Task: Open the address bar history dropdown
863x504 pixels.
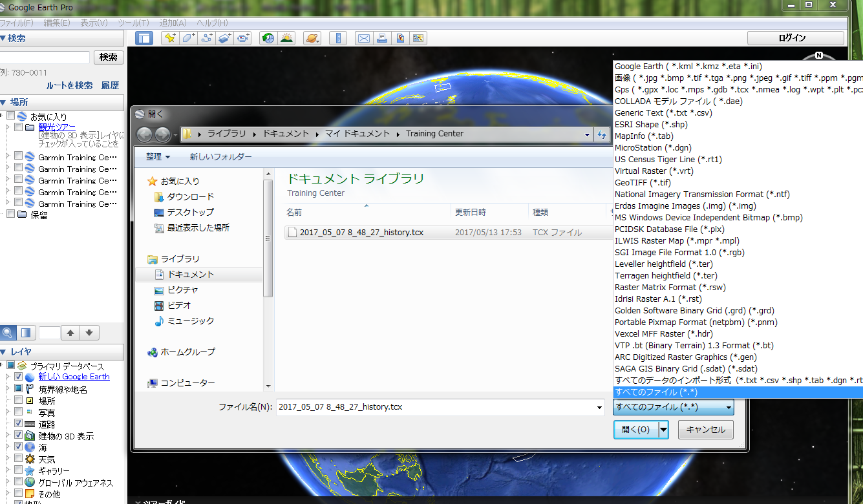Action: pyautogui.click(x=587, y=134)
